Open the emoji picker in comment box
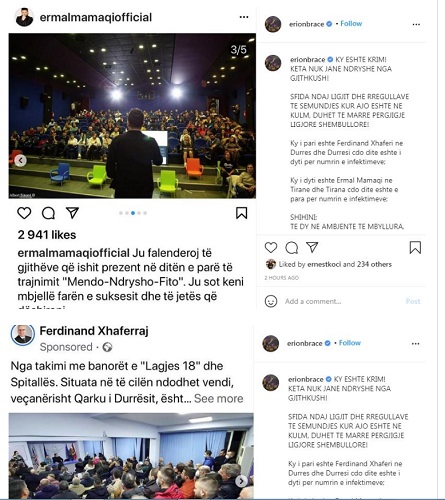This screenshot has height=500, width=445. [271, 301]
